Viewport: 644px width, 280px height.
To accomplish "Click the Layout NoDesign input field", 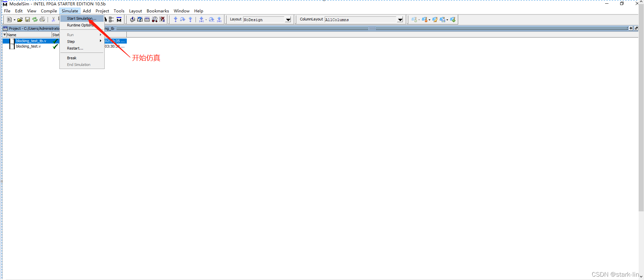I will tap(264, 20).
